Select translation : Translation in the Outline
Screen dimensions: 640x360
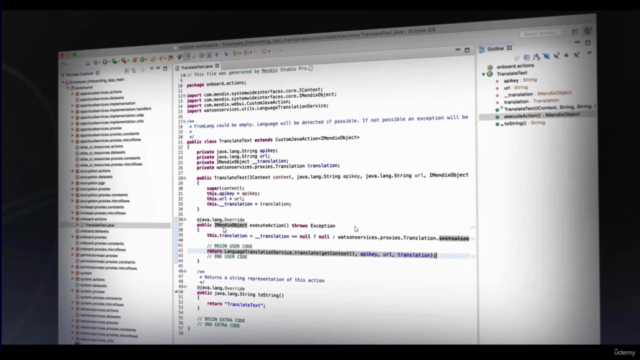click(x=531, y=101)
